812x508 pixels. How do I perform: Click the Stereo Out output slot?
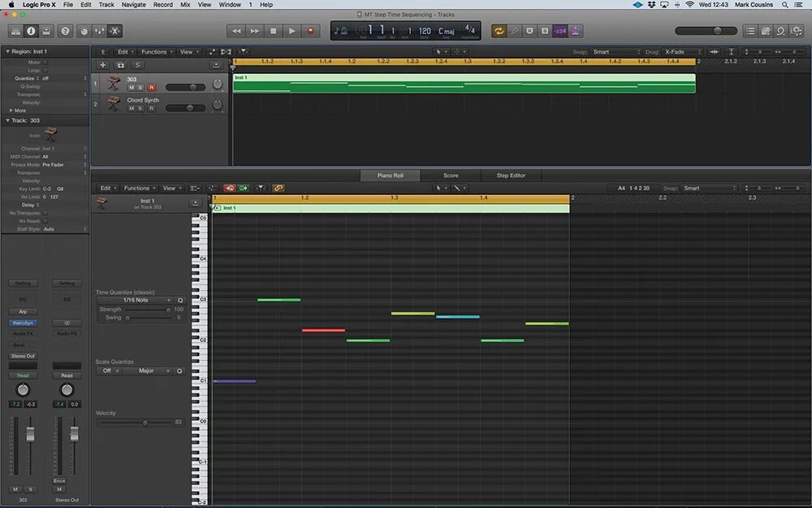[x=23, y=356]
